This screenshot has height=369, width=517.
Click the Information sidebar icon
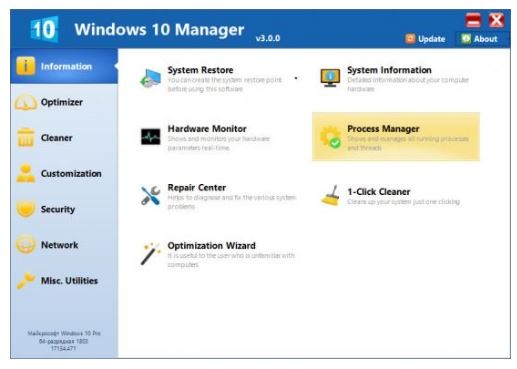(x=25, y=66)
